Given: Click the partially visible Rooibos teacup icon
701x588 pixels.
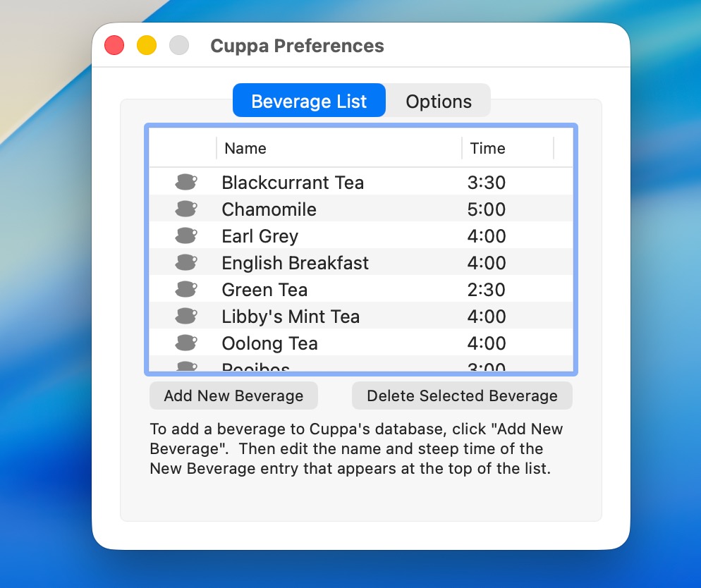Looking at the screenshot, I should [185, 367].
